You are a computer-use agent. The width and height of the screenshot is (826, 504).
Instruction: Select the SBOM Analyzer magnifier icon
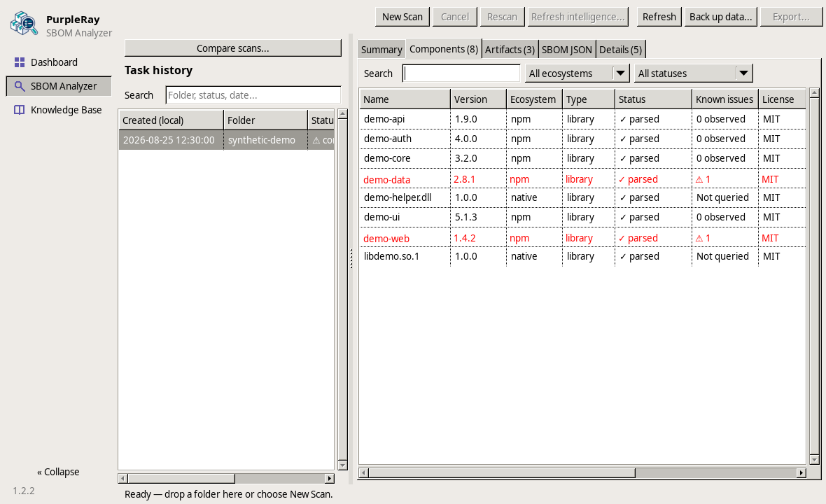click(x=20, y=86)
